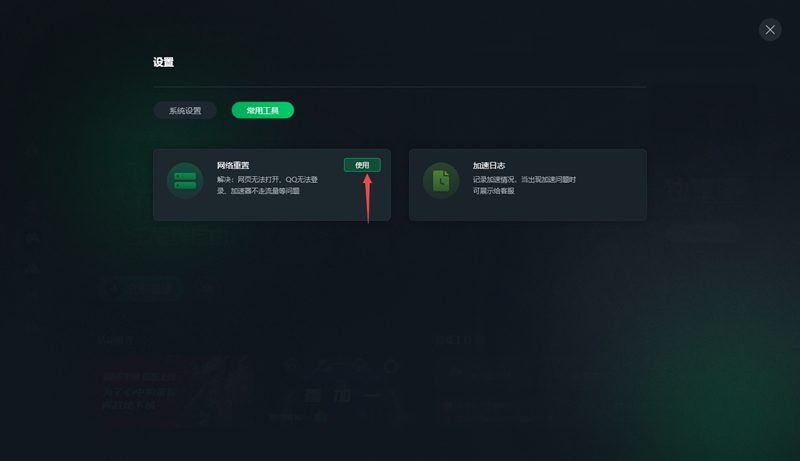Click the green server icon for 网络重置
800x461 pixels.
click(185, 181)
